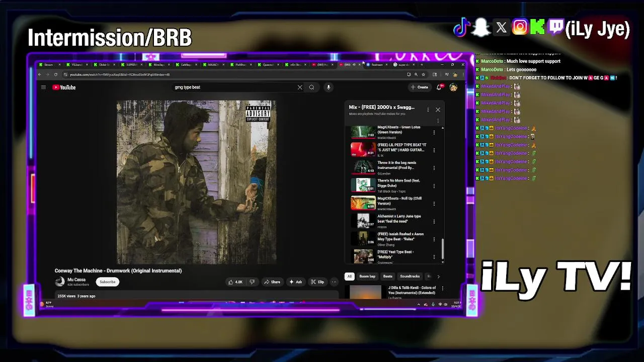The image size is (644, 362).
Task: Play Green Lotus video from playlist
Action: point(363,132)
